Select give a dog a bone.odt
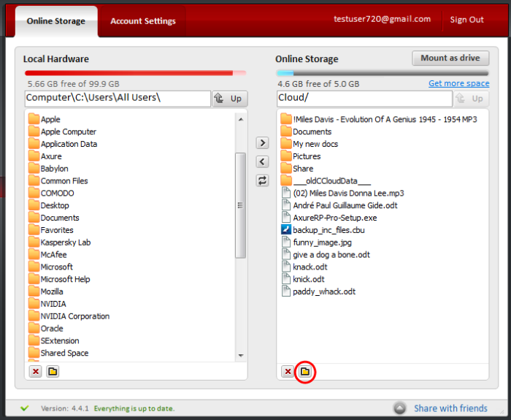This screenshot has width=511, height=420. click(x=326, y=254)
